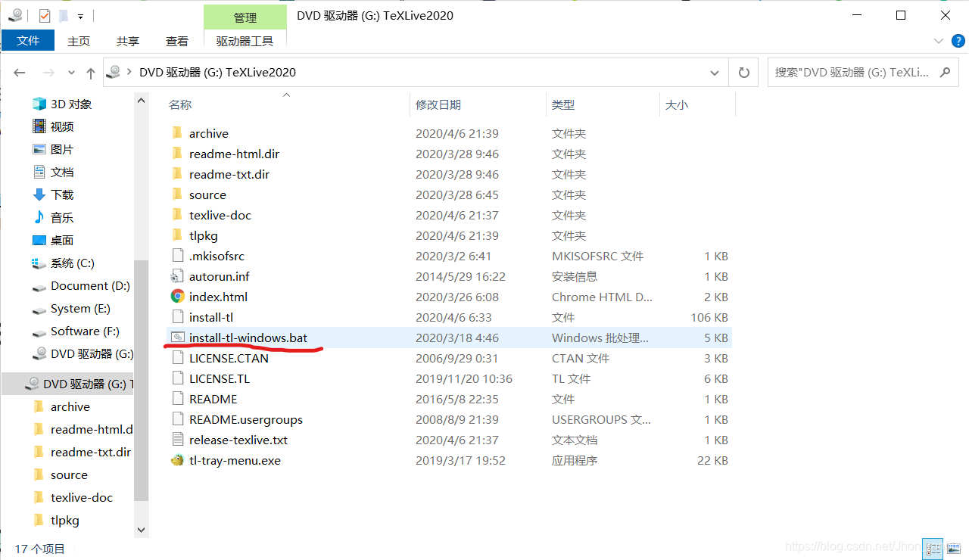Select 文档 in navigation pane
Screen dimensions: 969x560
[x=62, y=172]
